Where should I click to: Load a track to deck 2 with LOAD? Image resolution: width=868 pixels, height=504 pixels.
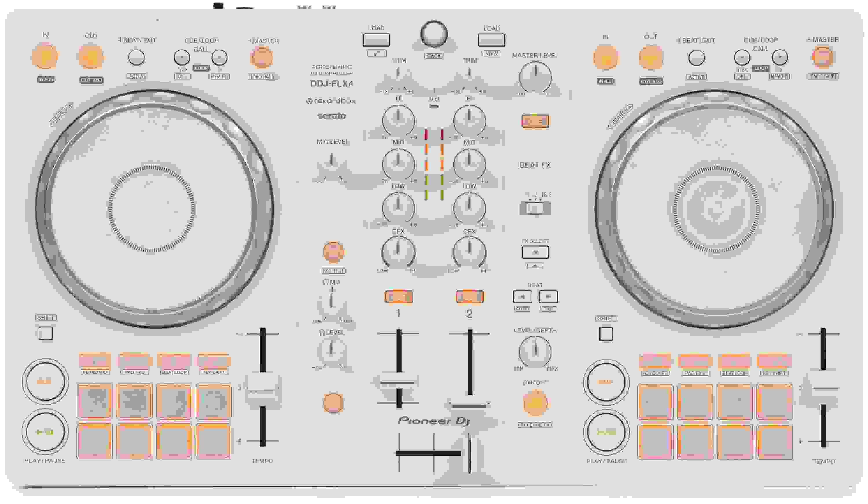(x=492, y=39)
